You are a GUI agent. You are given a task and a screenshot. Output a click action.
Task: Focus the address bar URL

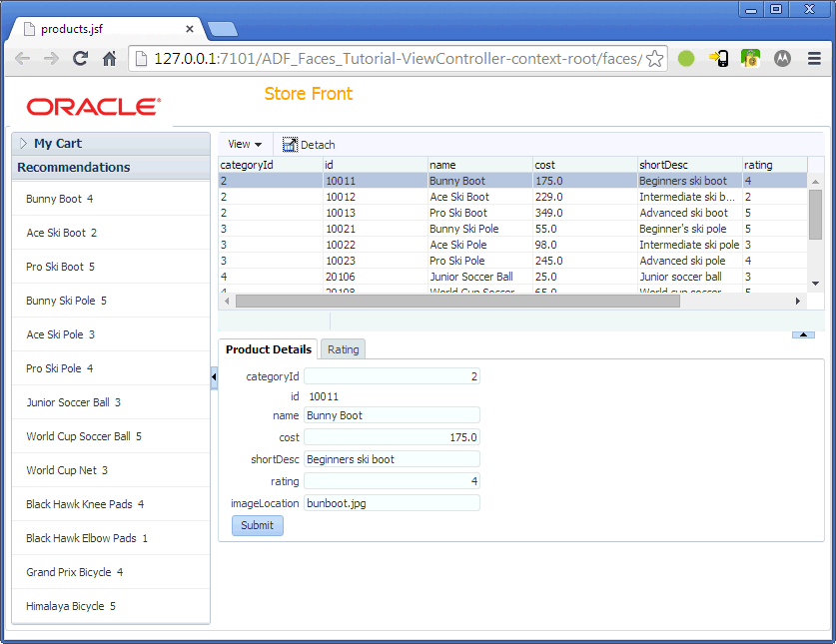click(398, 58)
